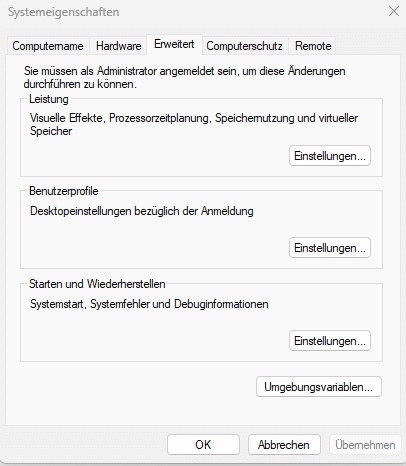Click the greyed-out Übernehmen button

point(365,445)
